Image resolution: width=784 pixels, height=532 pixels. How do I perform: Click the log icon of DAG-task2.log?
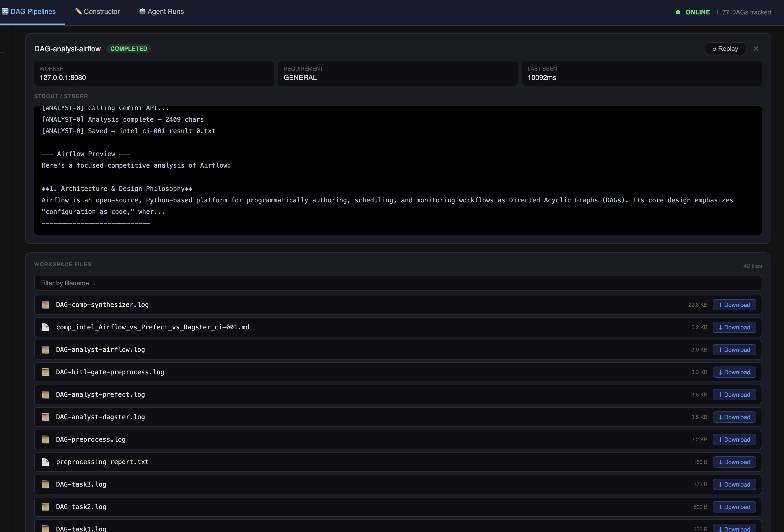coord(45,507)
